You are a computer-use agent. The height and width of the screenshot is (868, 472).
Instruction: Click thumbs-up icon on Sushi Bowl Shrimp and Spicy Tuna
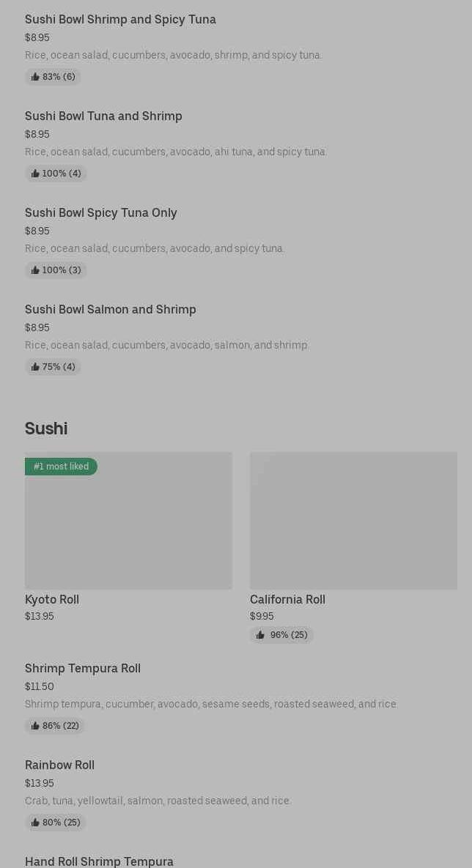tap(35, 77)
